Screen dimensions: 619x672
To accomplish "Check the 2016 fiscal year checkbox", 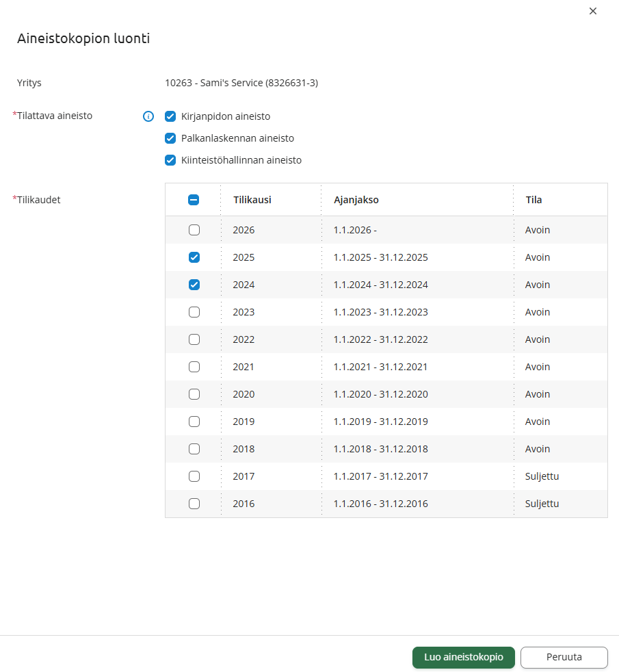I will coord(194,504).
